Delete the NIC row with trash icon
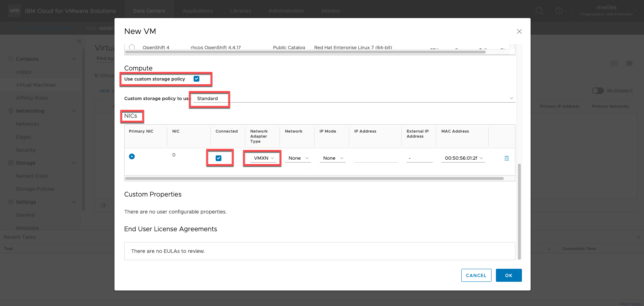The width and height of the screenshot is (644, 306). point(506,158)
